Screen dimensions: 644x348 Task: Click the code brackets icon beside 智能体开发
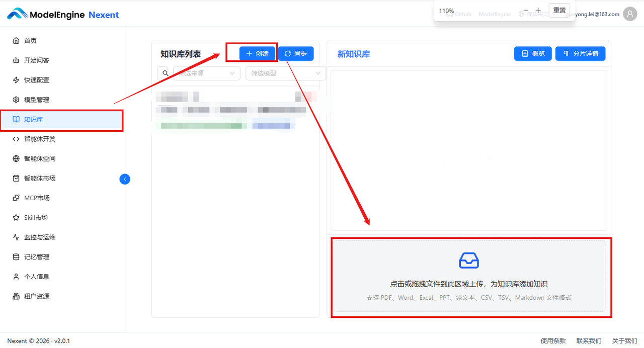click(x=16, y=139)
